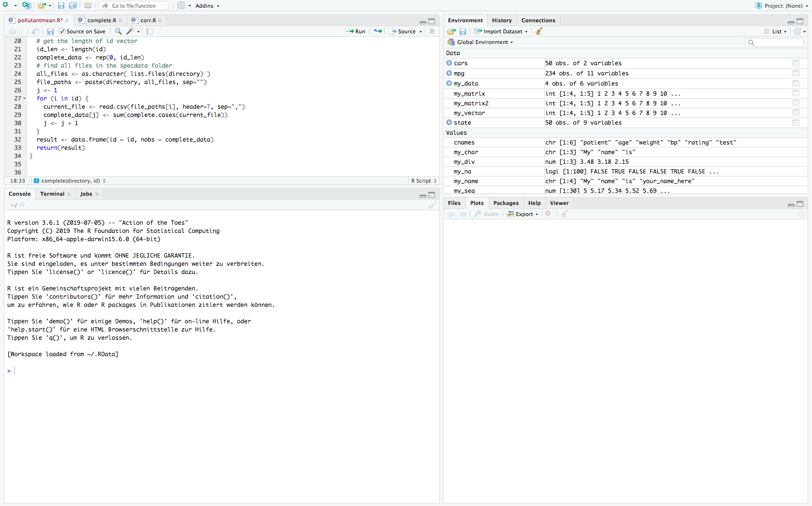Click the find/replace magnifier icon in editor

[x=118, y=31]
